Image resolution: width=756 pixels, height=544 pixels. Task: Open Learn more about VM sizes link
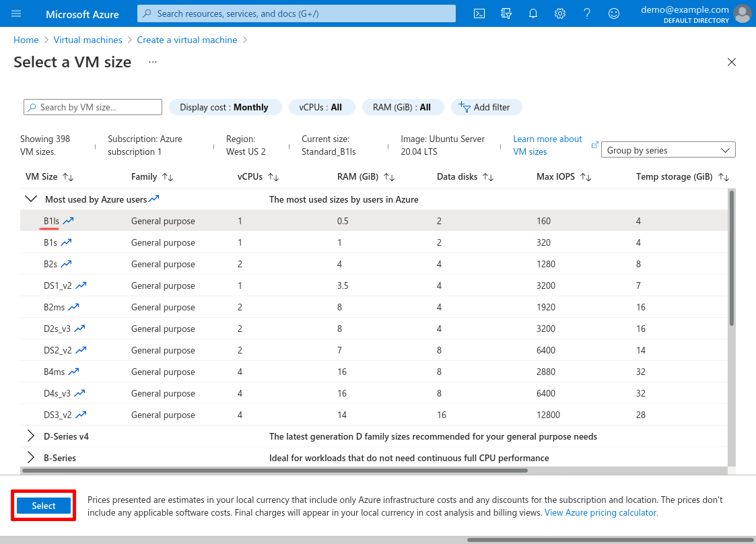(x=547, y=145)
